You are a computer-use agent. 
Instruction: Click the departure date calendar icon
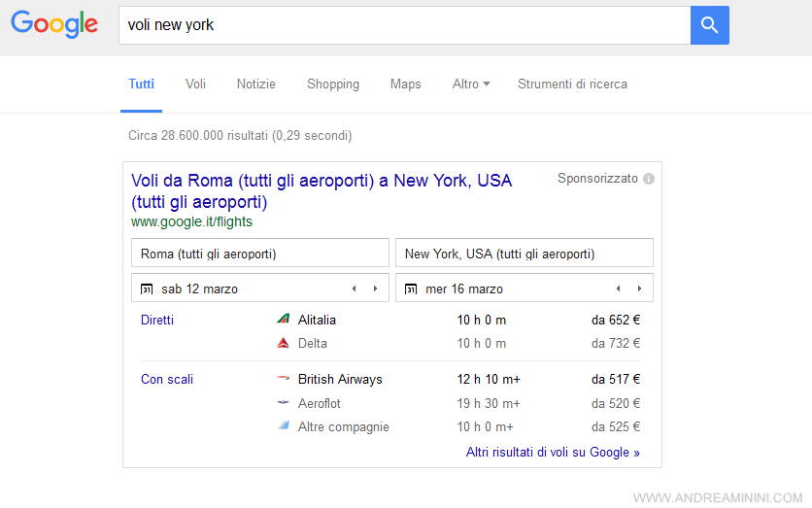[x=147, y=288]
